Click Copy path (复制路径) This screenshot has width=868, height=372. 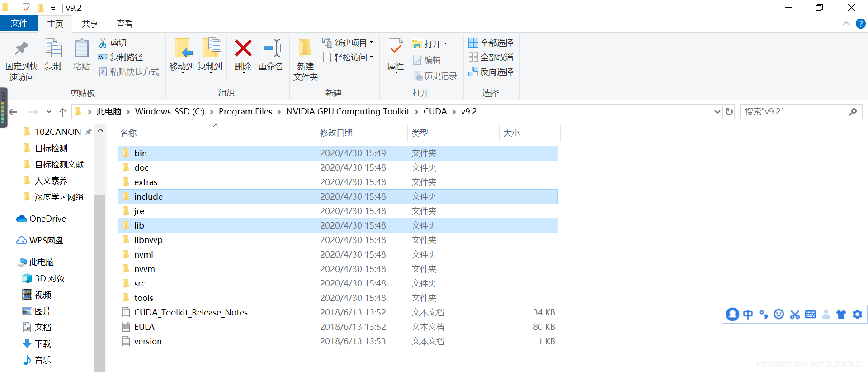(120, 57)
